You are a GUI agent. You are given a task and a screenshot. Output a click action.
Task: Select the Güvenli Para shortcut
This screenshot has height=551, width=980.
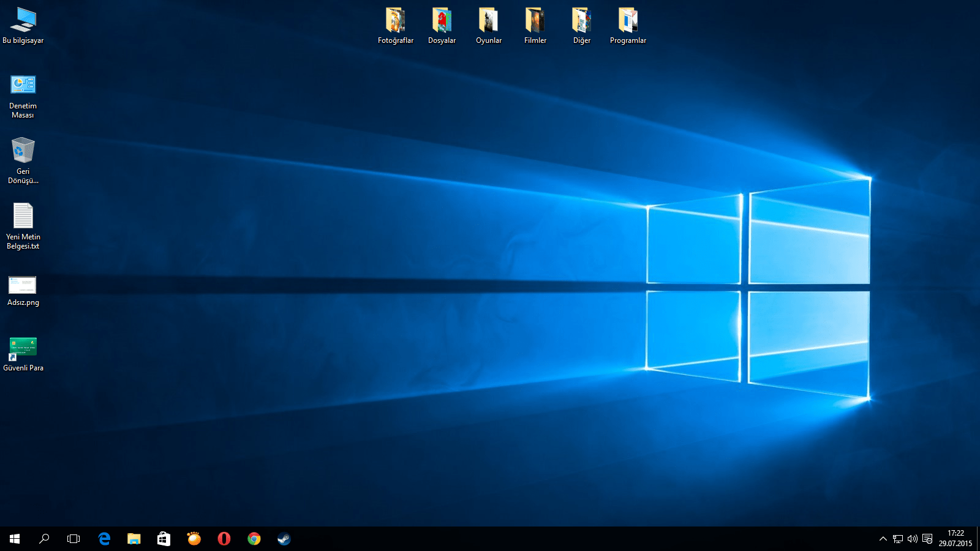23,354
